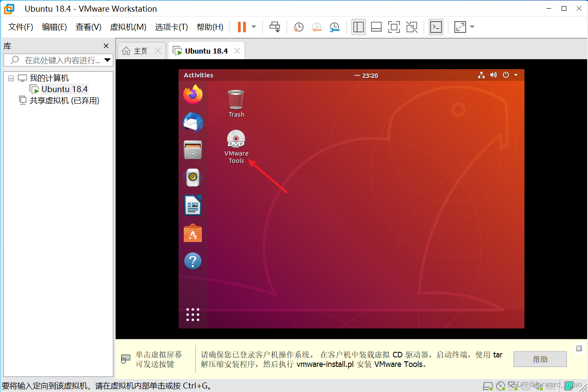Open the stretch mode dropdown arrow
Screen dimensions: 588x392
(472, 27)
